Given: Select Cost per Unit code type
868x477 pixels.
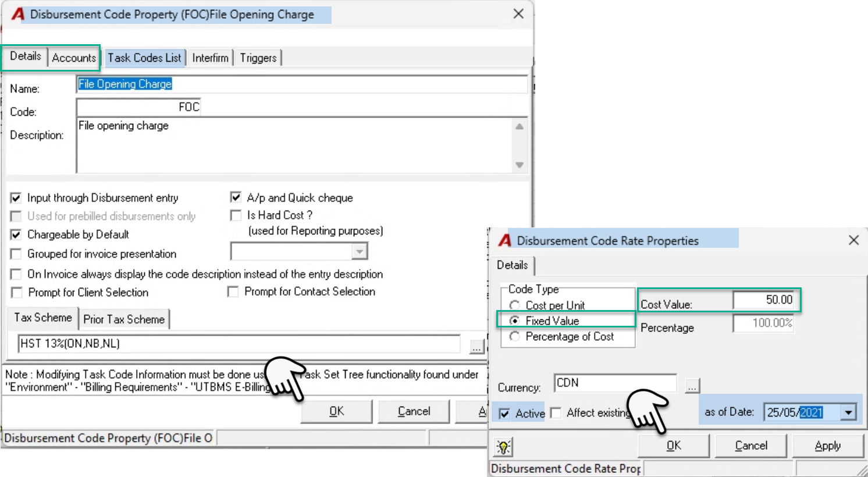Looking at the screenshot, I should point(514,305).
